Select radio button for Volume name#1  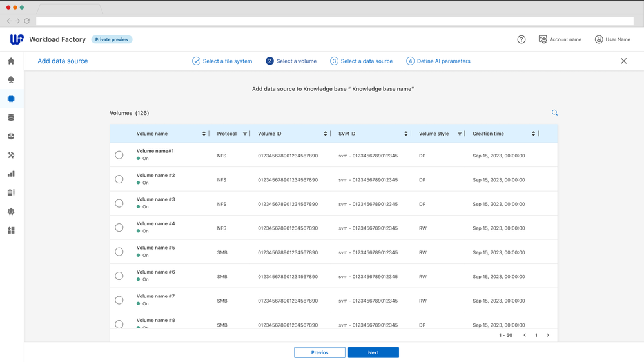[x=119, y=155]
